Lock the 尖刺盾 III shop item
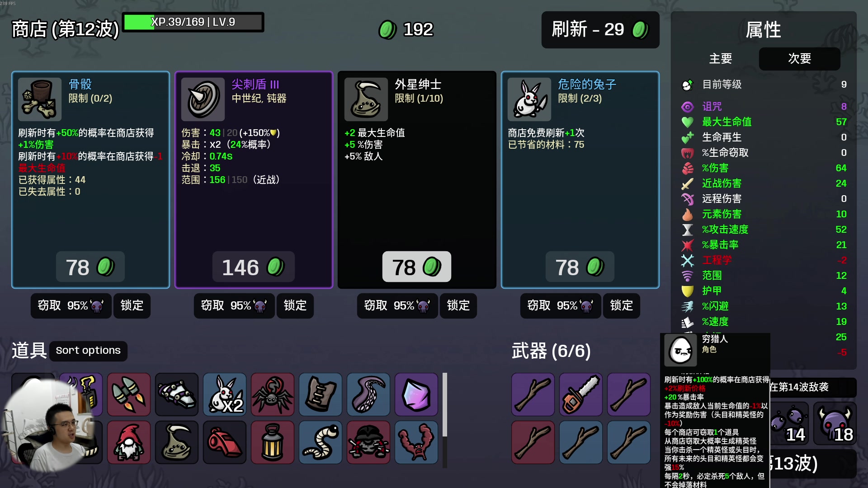Image resolution: width=868 pixels, height=488 pixels. (295, 306)
